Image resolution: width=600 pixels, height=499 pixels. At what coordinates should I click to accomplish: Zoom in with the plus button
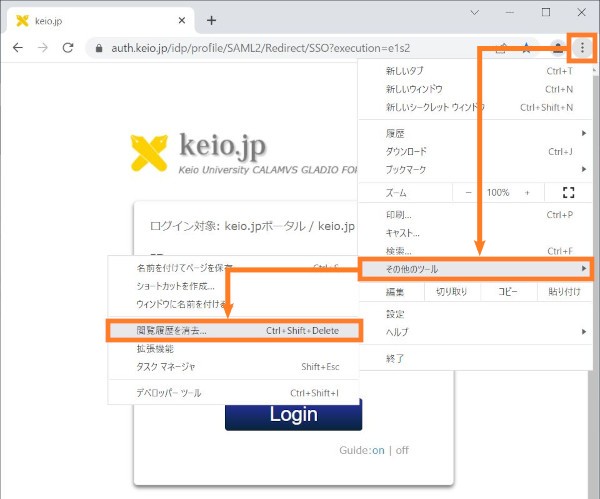click(x=527, y=192)
